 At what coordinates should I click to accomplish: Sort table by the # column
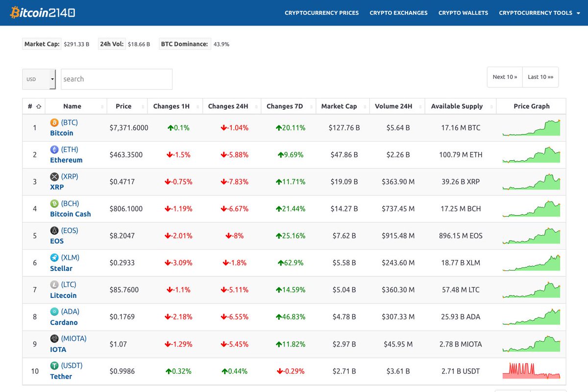tap(34, 106)
